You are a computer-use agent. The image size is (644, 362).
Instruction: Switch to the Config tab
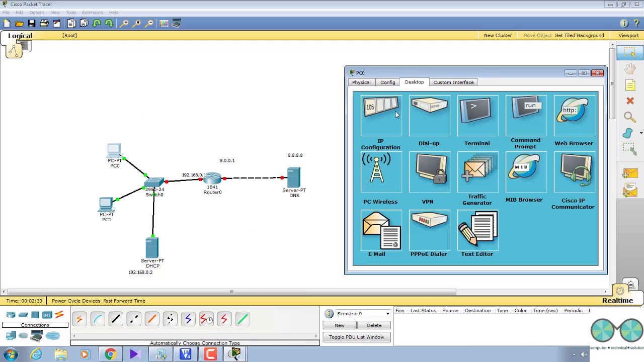tap(387, 82)
